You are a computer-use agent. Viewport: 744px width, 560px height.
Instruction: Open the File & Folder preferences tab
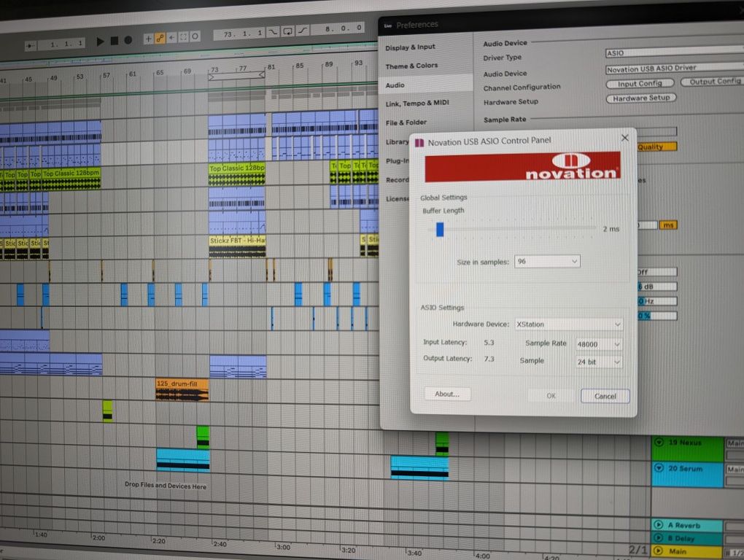click(406, 122)
